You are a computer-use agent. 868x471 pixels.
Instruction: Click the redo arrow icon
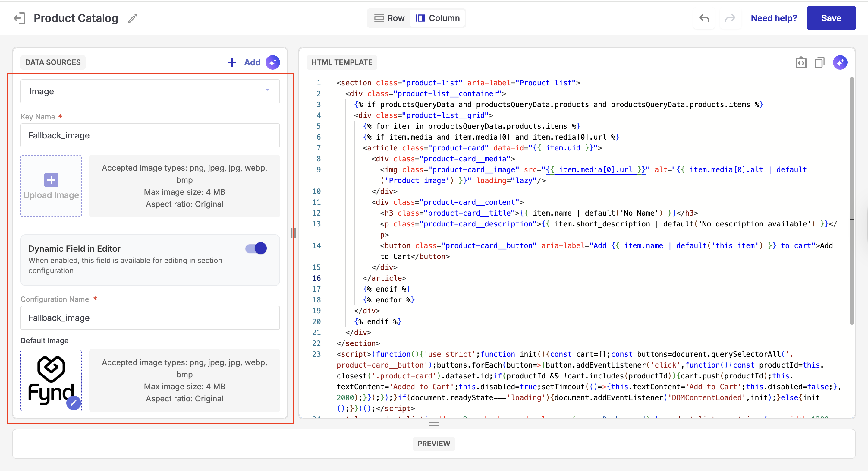coord(730,18)
